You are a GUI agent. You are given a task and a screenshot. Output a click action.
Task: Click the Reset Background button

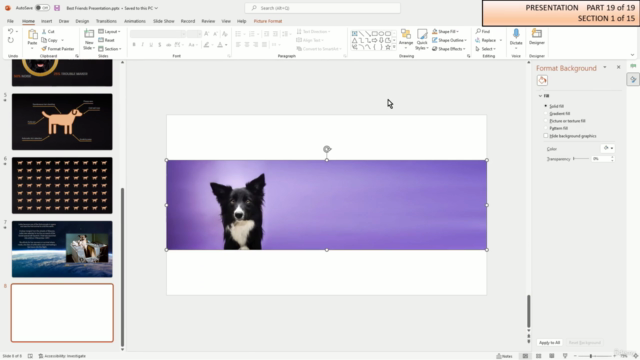pos(584,342)
